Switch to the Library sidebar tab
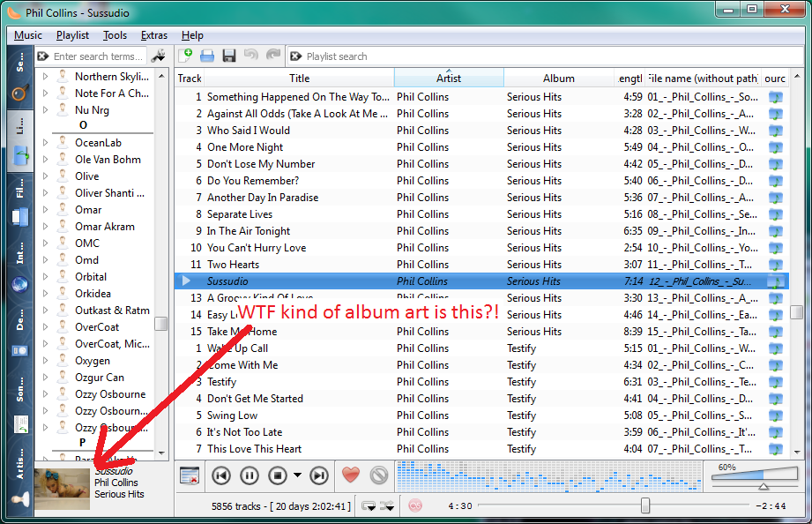 [20, 140]
